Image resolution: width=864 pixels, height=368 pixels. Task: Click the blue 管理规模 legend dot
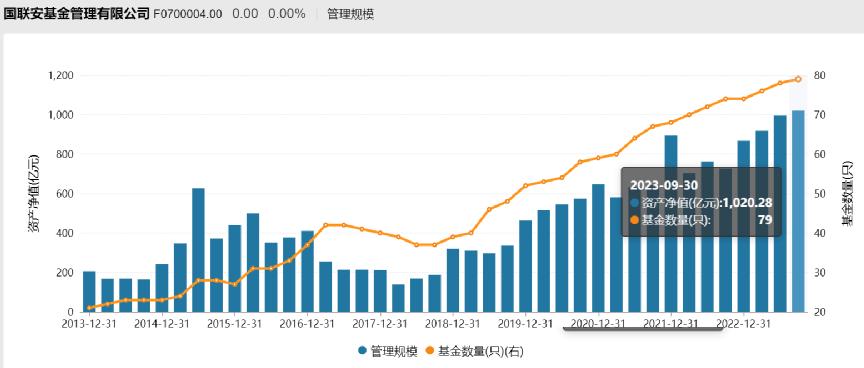pos(362,351)
